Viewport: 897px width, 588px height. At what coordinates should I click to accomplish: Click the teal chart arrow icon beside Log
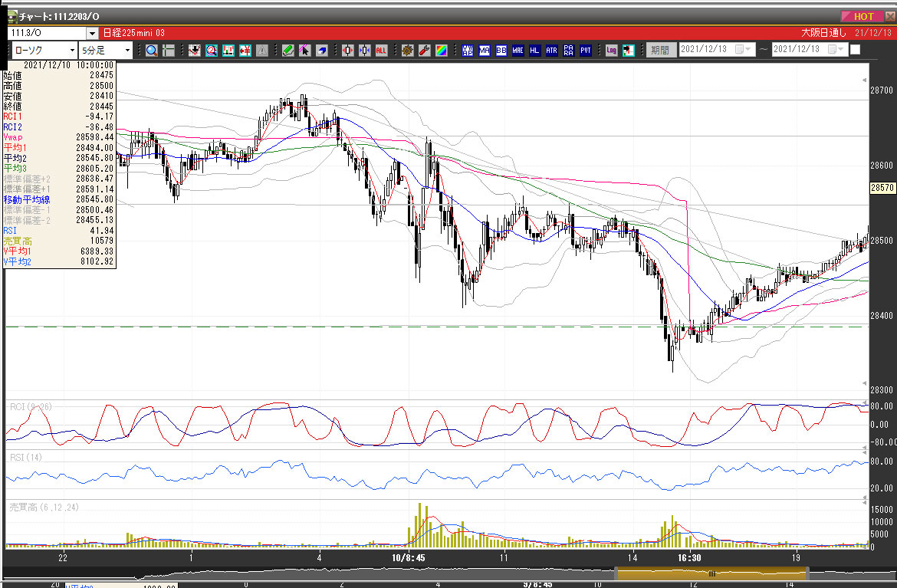pos(628,51)
